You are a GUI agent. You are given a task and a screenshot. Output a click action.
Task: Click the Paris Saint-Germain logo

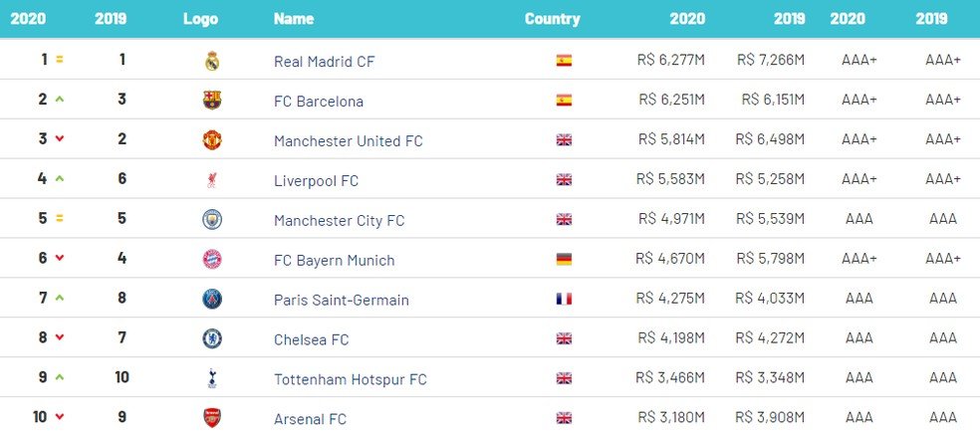(x=212, y=299)
